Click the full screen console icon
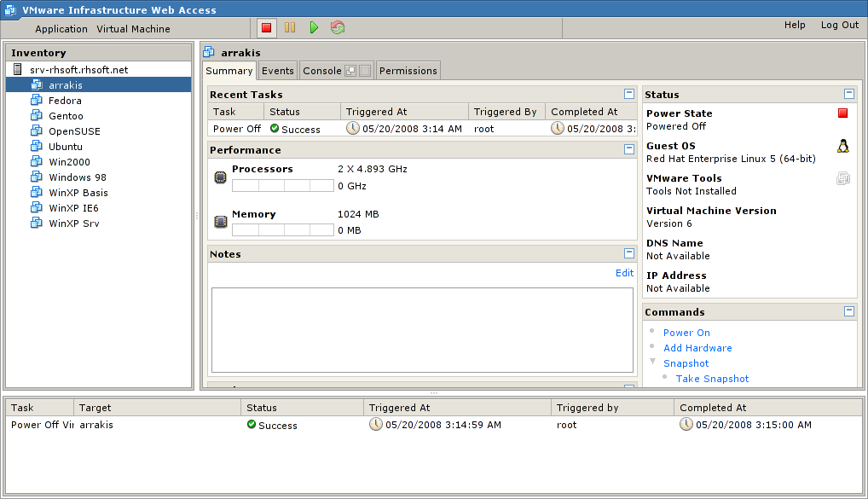868x499 pixels. (x=365, y=71)
